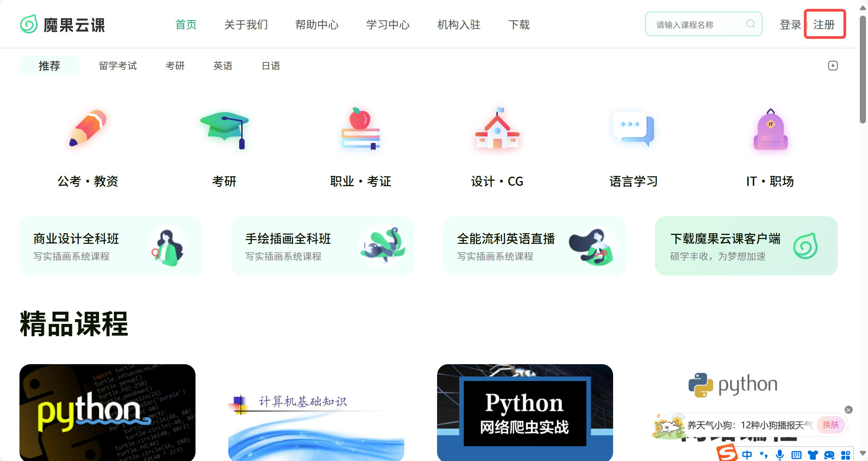
Task: Close the weather puppy popup
Action: tap(849, 410)
